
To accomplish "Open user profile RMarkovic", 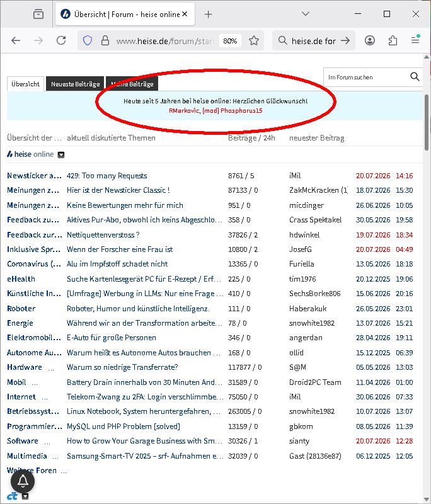I will pos(184,111).
